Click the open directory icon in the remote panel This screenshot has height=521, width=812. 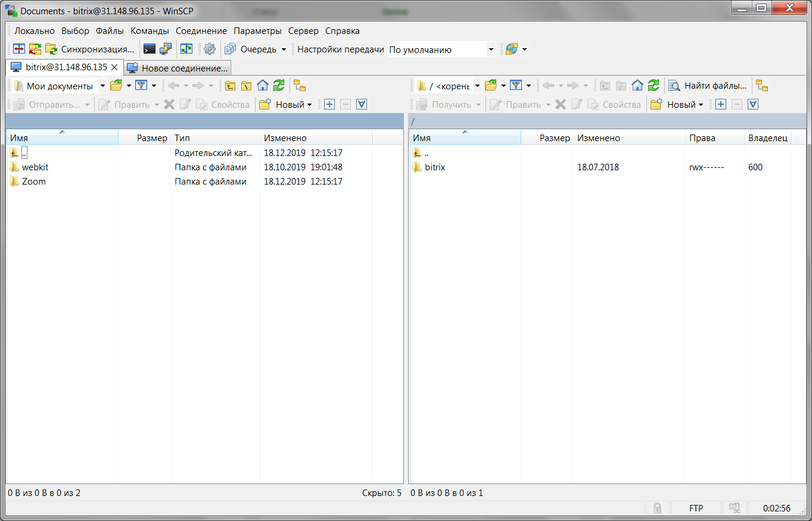491,86
